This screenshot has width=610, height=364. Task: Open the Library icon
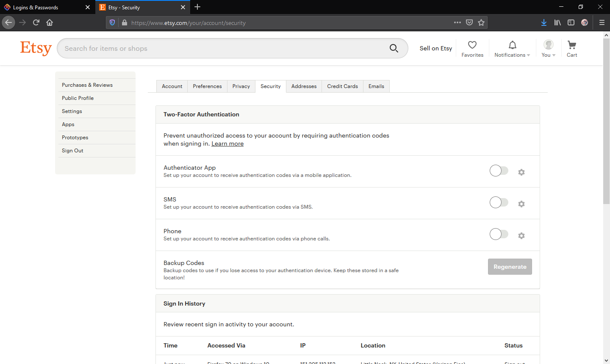coord(557,22)
